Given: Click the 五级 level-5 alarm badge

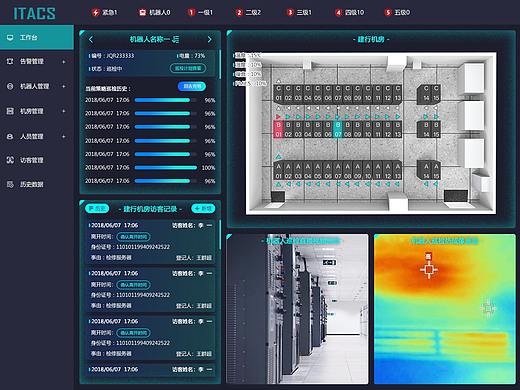Looking at the screenshot, I should click(x=388, y=12).
